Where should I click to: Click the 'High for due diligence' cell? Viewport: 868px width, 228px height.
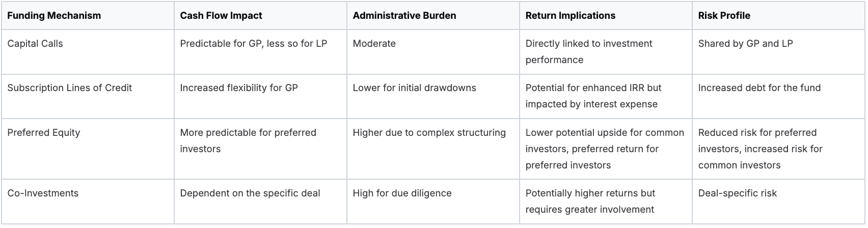tap(402, 193)
